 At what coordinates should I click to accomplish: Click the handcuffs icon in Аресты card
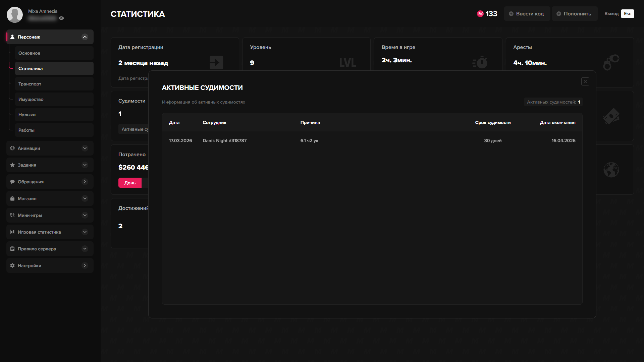pyautogui.click(x=611, y=62)
